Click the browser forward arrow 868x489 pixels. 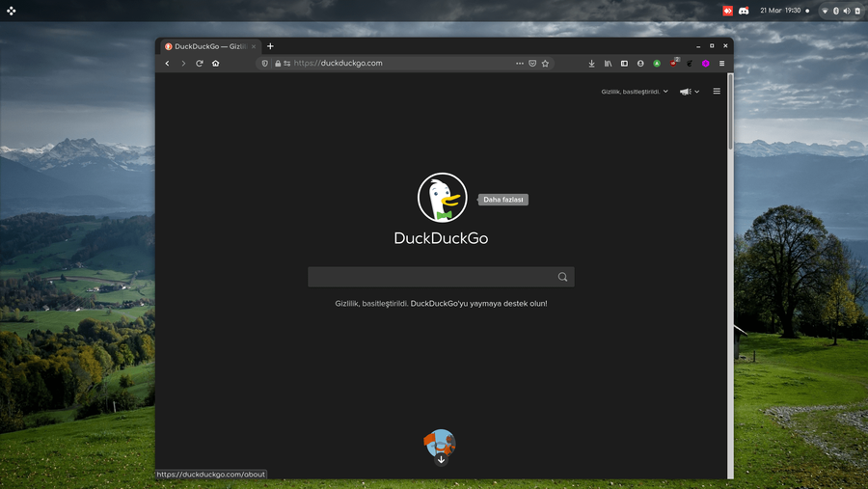[183, 63]
